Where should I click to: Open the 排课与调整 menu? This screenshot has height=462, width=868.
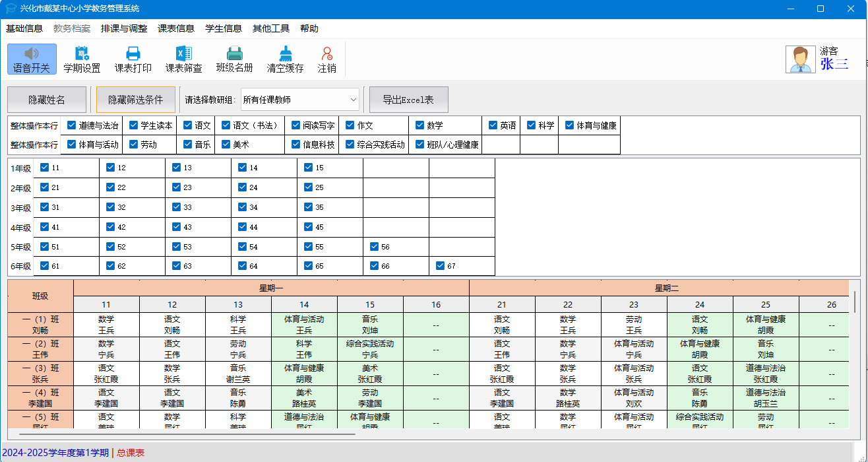point(124,28)
